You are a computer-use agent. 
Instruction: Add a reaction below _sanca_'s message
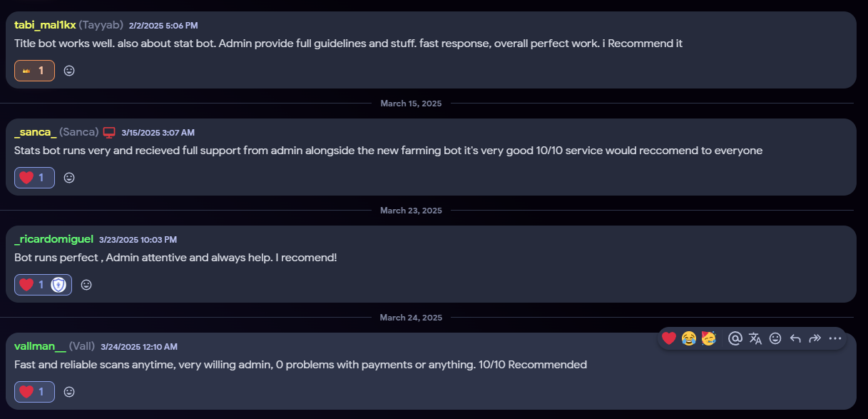[x=69, y=178]
